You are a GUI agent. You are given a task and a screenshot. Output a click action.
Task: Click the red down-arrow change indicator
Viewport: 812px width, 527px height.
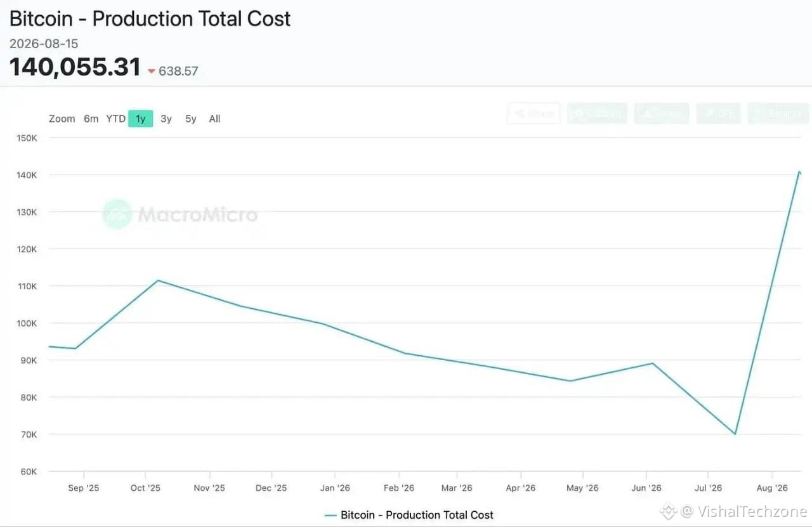152,72
